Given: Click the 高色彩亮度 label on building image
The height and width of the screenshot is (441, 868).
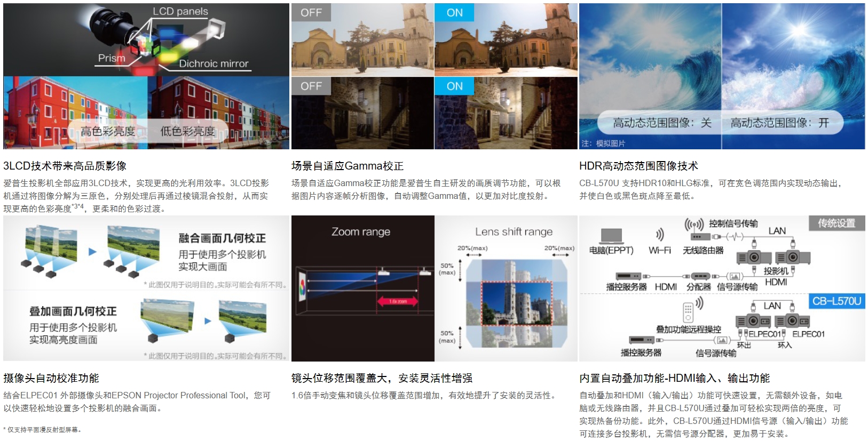Looking at the screenshot, I should pos(108,131).
